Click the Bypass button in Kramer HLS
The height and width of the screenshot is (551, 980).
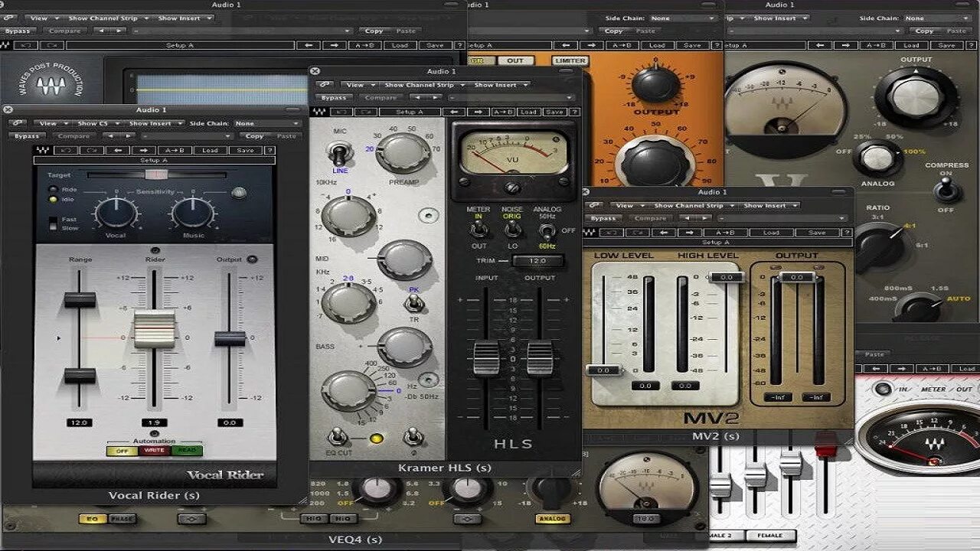334,98
